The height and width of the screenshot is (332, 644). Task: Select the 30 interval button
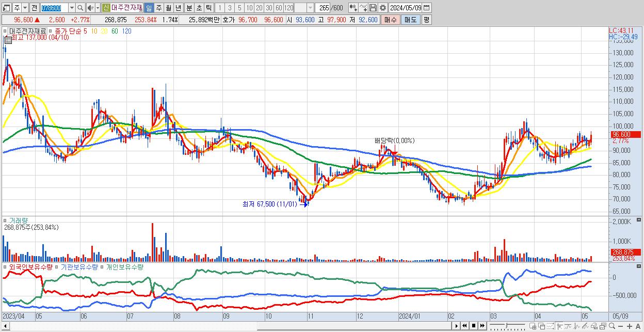pos(269,8)
